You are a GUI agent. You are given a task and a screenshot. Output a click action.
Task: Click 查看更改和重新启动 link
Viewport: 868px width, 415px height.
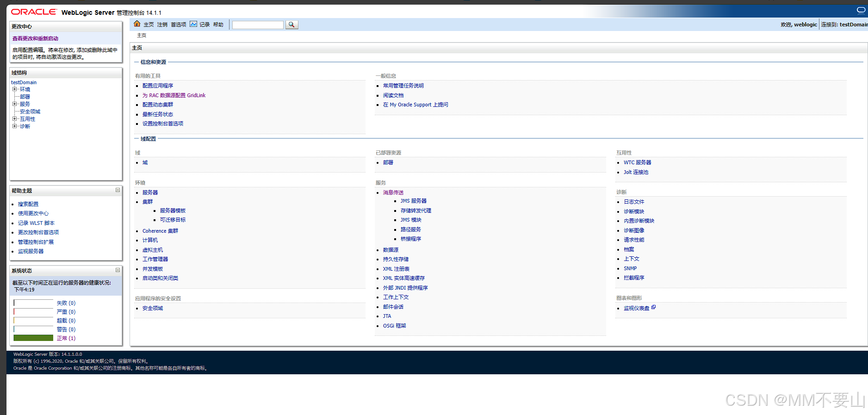click(35, 38)
